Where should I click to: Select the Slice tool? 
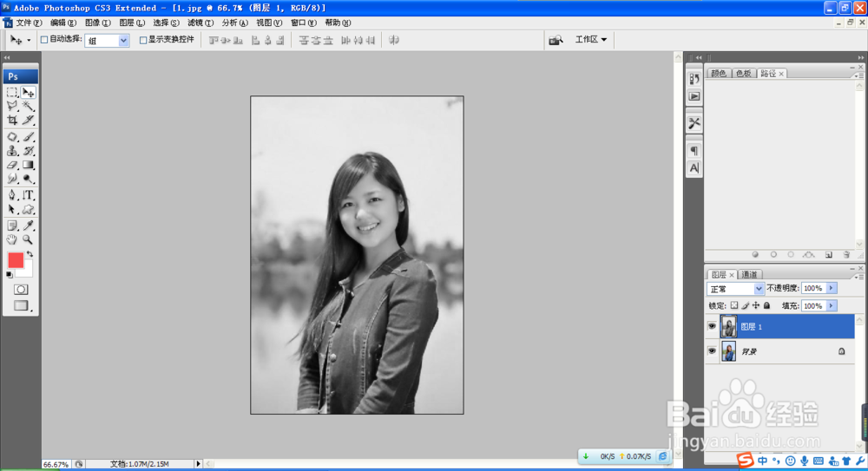click(29, 120)
